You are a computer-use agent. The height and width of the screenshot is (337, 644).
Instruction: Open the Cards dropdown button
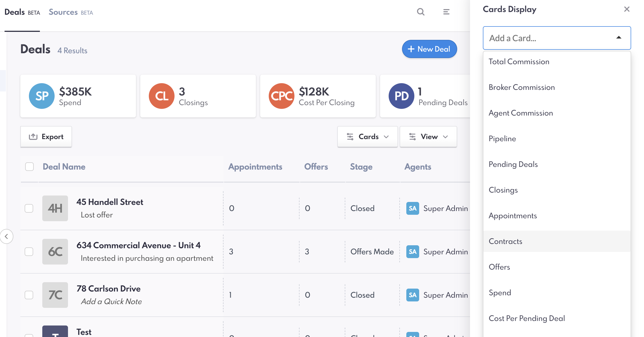[x=368, y=137]
